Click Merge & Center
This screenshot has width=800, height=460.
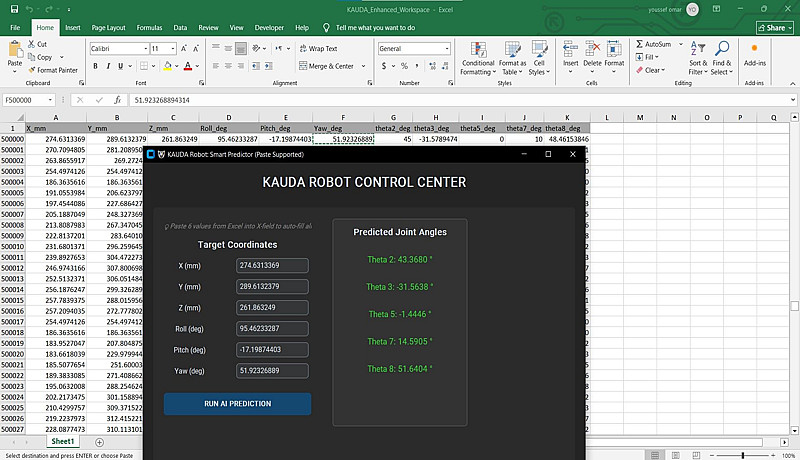[x=326, y=66]
